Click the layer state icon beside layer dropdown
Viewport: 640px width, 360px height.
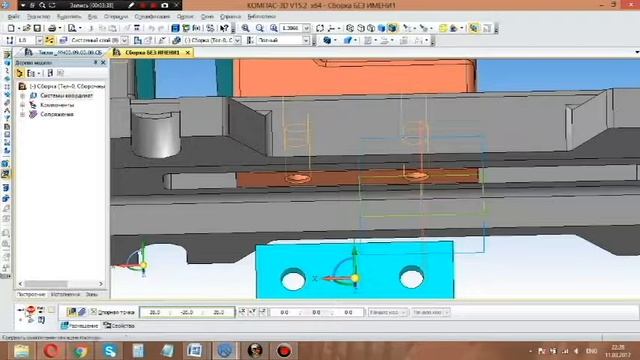(63, 40)
